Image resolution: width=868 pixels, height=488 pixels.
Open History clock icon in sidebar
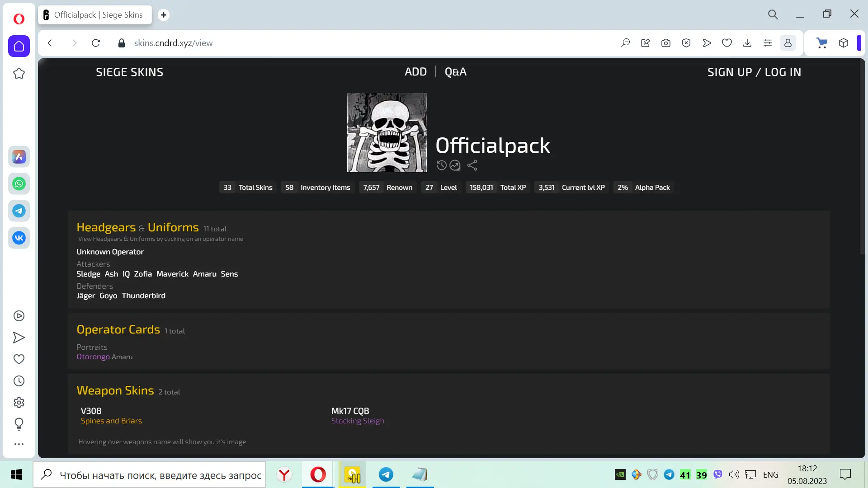19,381
